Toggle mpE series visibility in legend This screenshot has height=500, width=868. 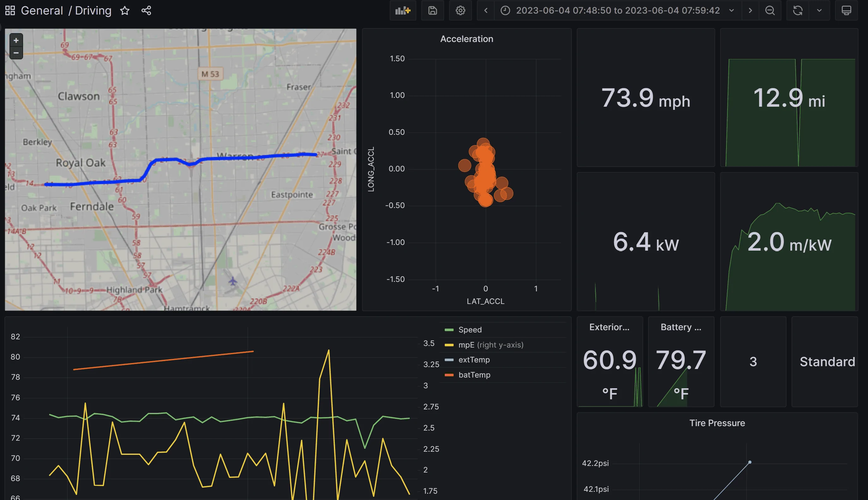click(x=466, y=345)
